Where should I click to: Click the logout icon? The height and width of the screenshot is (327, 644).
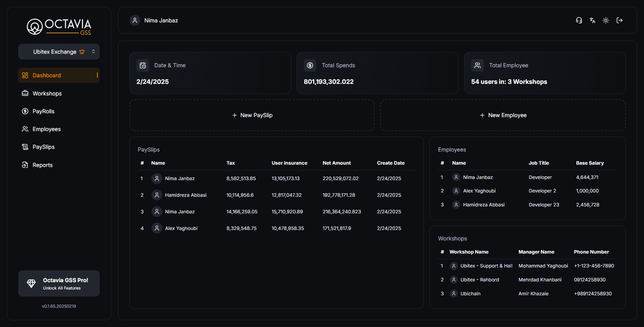coord(620,20)
